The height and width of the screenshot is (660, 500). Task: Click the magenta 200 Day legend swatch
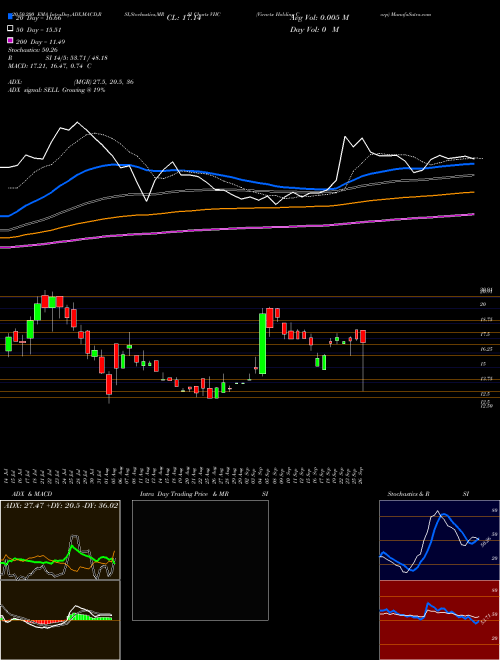(x=10, y=40)
